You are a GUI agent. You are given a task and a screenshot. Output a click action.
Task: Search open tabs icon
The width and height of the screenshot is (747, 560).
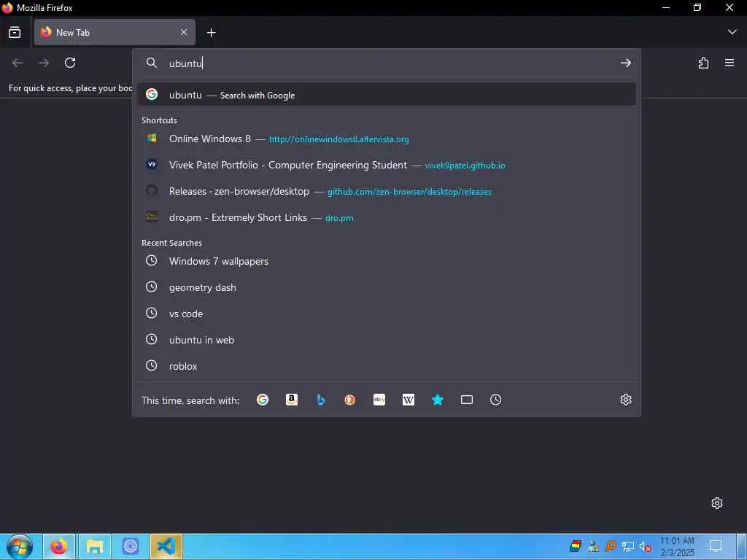pyautogui.click(x=467, y=400)
